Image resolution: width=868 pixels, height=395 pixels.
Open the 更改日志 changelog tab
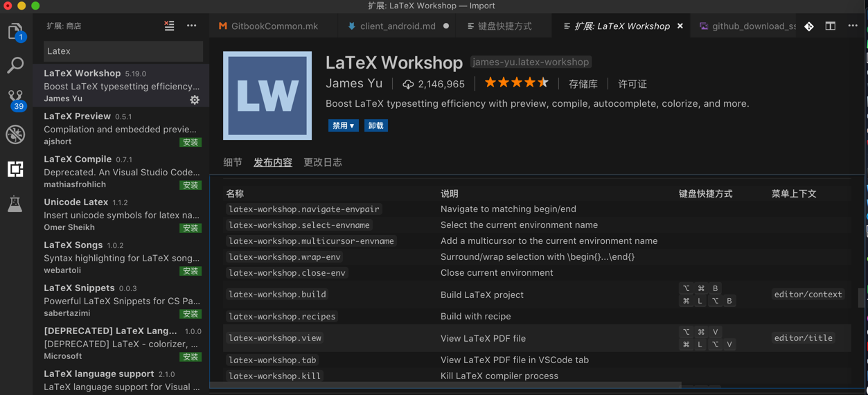point(323,162)
